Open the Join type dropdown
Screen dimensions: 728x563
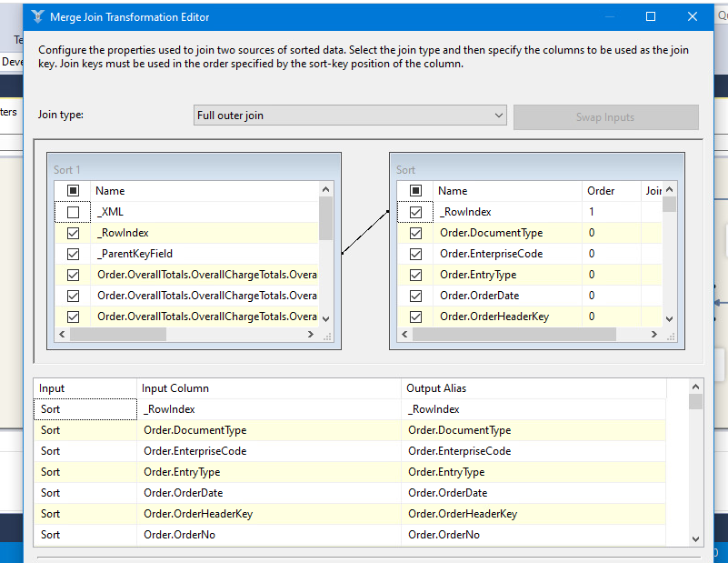click(350, 116)
